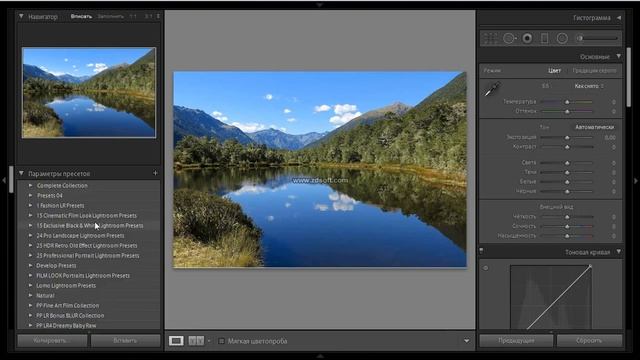640x360 pixels.
Task: Select 1:1 zoom in Navigator
Action: tap(133, 16)
